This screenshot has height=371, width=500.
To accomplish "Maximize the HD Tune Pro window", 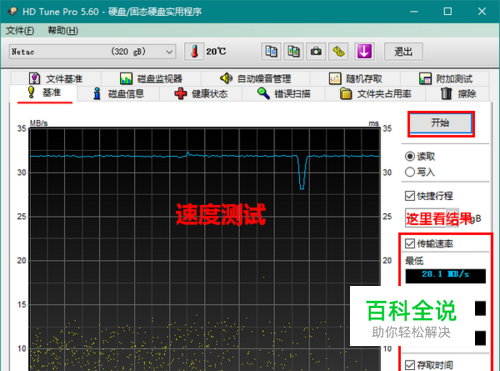I will tap(448, 12).
